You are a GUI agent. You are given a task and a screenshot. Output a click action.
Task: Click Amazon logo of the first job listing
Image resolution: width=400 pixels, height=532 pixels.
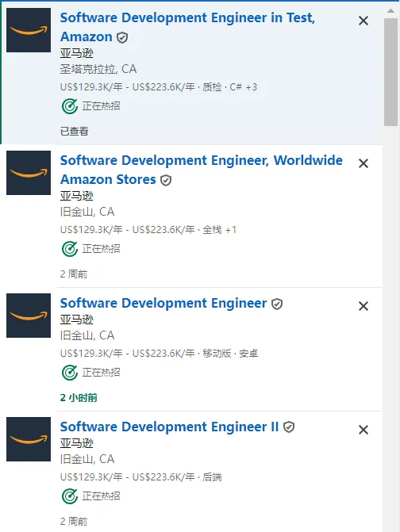(29, 30)
